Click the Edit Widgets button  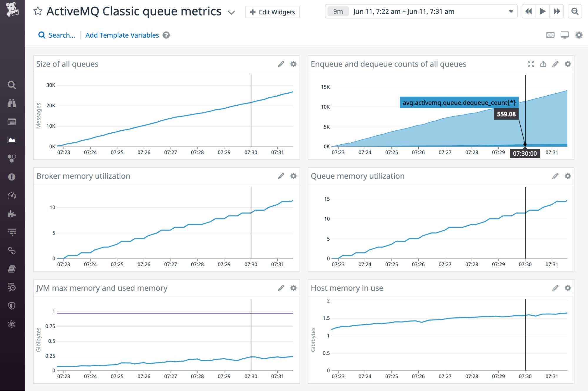(x=272, y=12)
